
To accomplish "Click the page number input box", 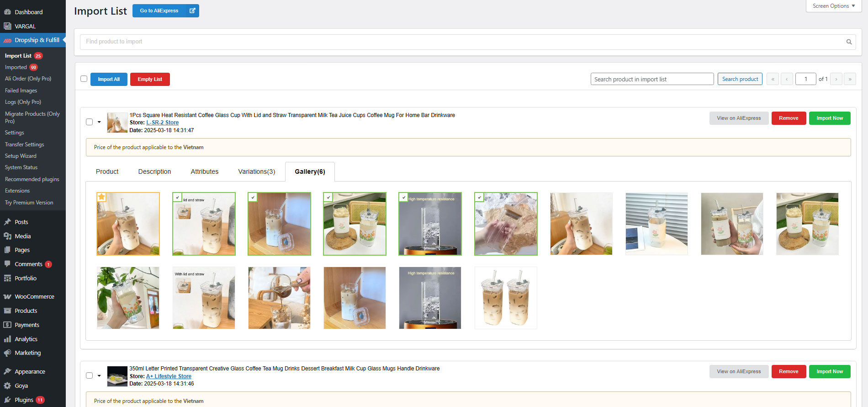I will click(x=805, y=79).
